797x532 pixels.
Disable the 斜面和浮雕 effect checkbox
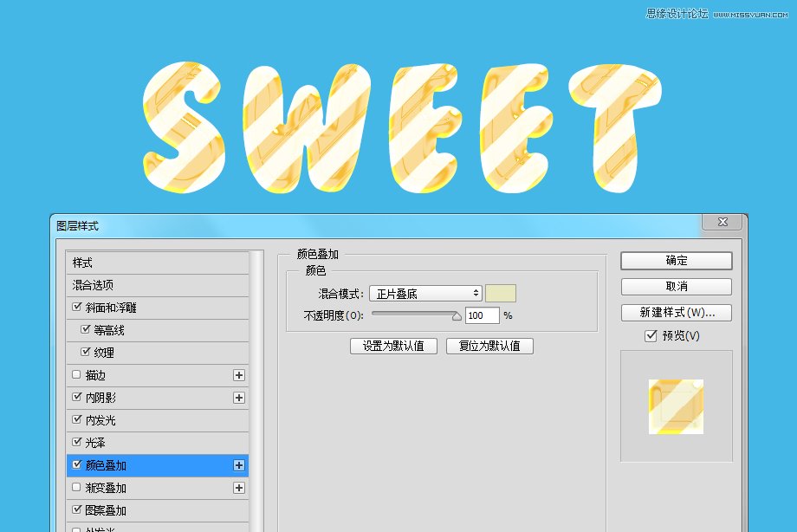pyautogui.click(x=76, y=307)
